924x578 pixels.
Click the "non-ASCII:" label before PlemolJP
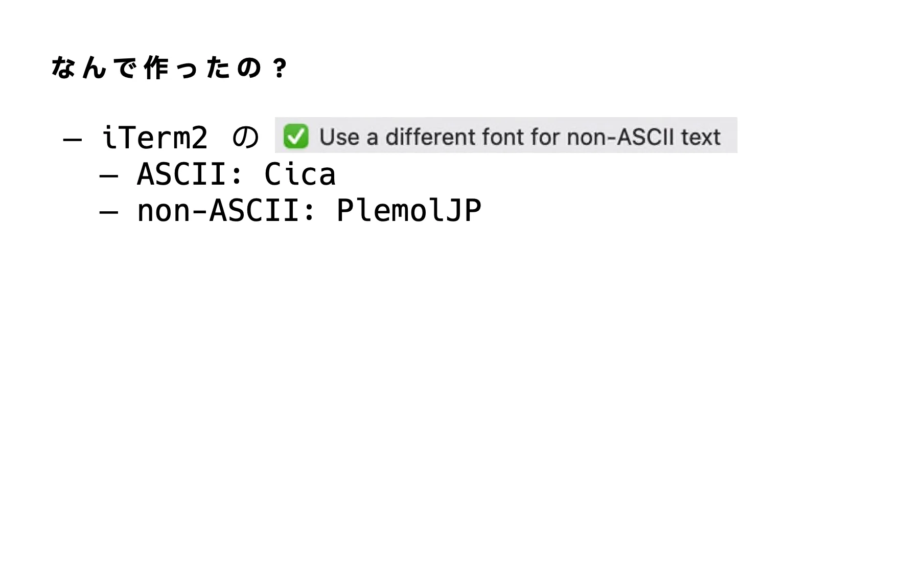[x=226, y=211]
